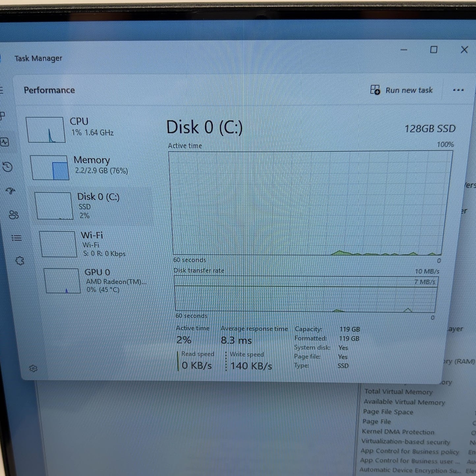Viewport: 476px width, 476px height.
Task: Open the three-dot more options menu
Action: click(x=458, y=90)
